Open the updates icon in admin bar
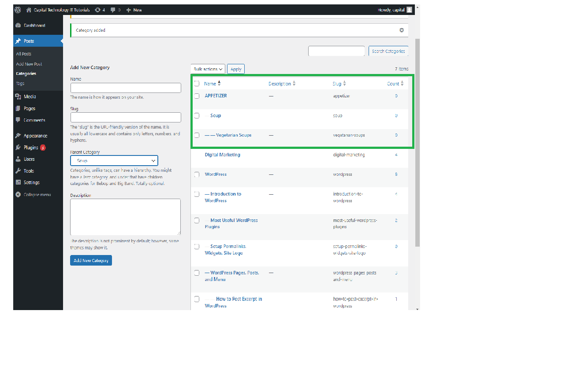 click(x=97, y=10)
